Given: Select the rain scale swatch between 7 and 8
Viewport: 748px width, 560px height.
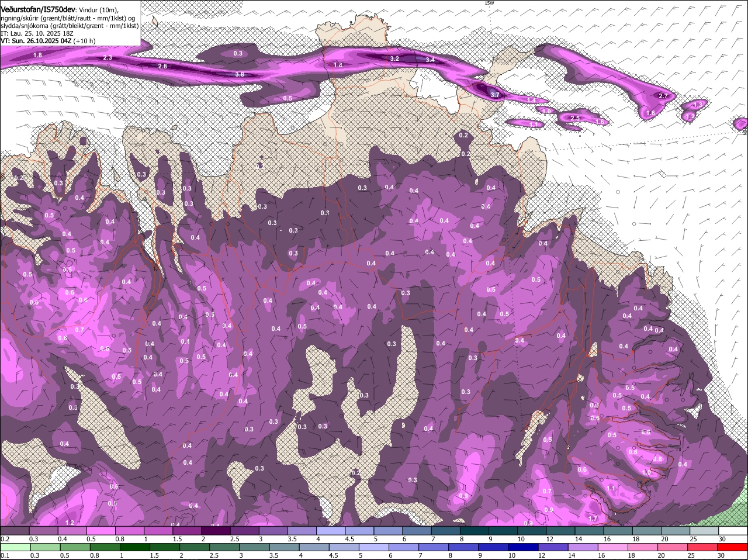Looking at the screenshot, I should click(434, 547).
